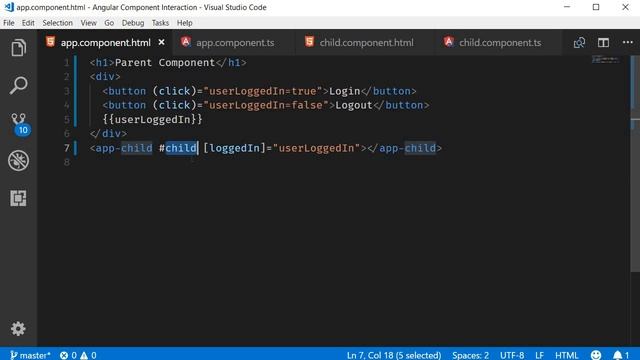Open the Tasks menu

[x=160, y=23]
